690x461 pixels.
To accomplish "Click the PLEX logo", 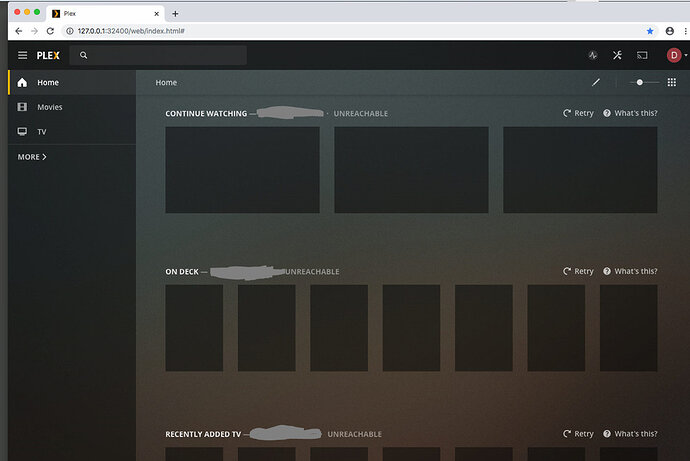I will [x=48, y=55].
